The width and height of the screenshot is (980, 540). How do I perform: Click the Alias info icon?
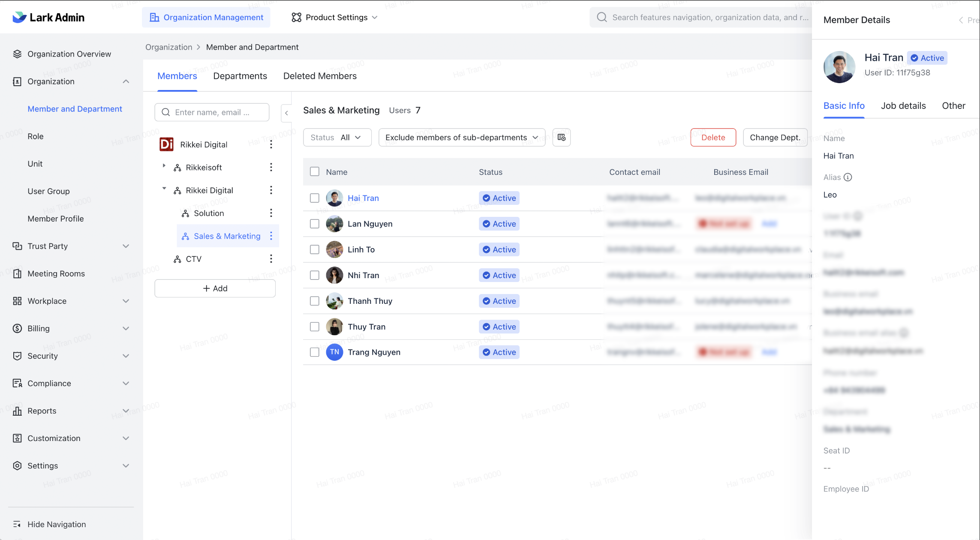[x=848, y=177]
